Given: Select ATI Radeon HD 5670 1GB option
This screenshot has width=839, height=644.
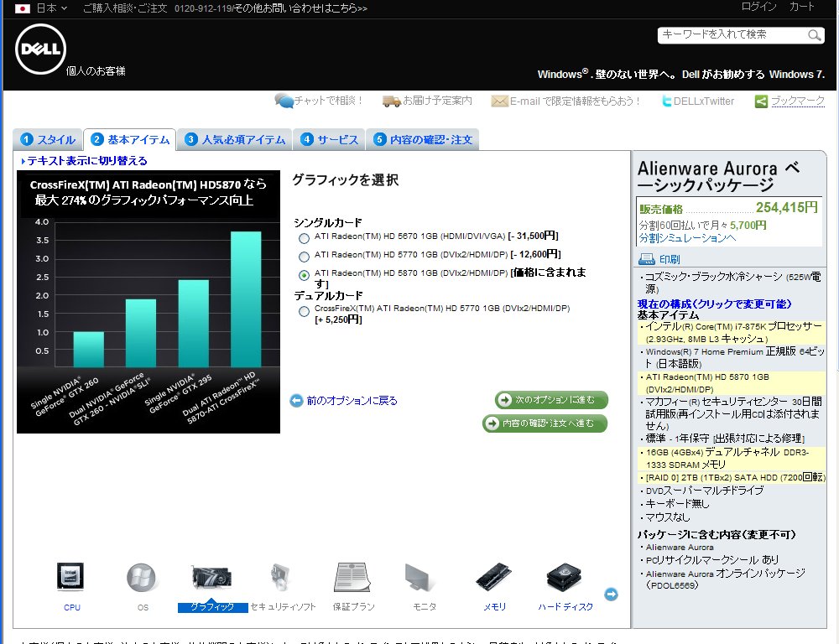Looking at the screenshot, I should pos(304,238).
